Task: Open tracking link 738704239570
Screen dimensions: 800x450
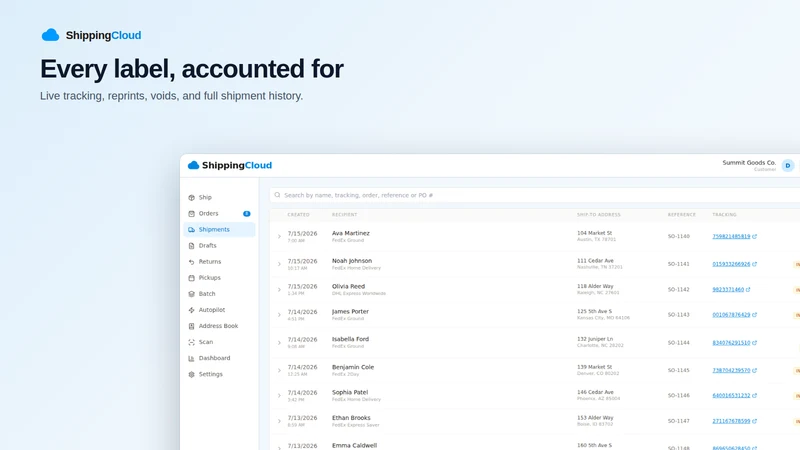Action: (731, 370)
